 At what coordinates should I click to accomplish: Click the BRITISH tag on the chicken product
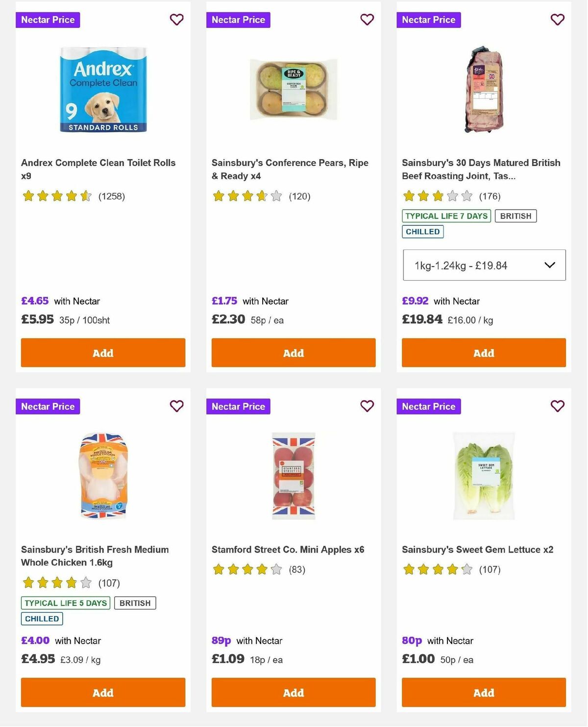coord(135,603)
